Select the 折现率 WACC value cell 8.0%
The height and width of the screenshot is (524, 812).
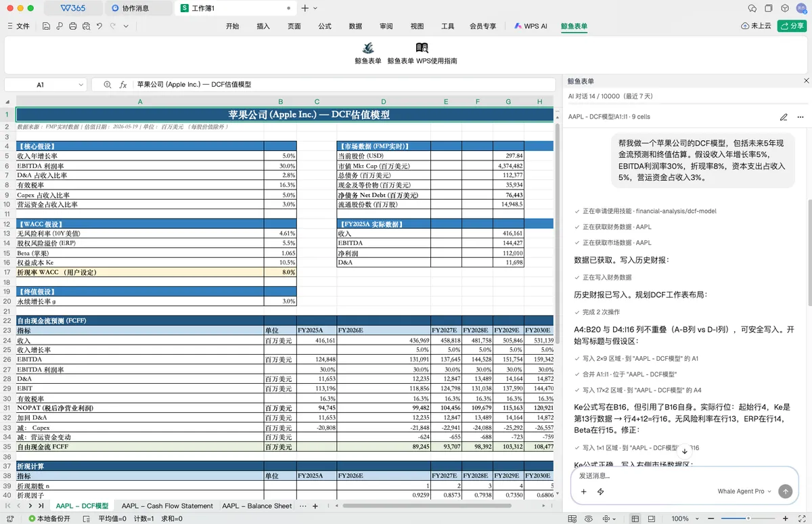pos(280,272)
